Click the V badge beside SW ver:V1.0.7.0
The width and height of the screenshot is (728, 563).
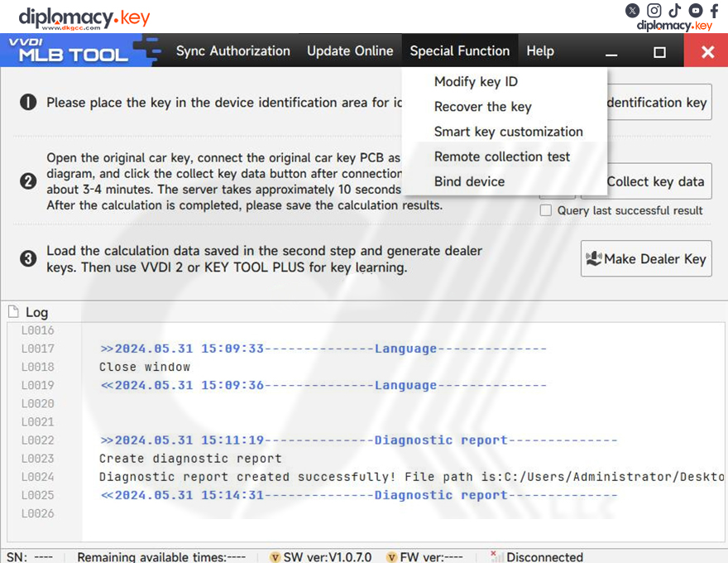click(275, 557)
